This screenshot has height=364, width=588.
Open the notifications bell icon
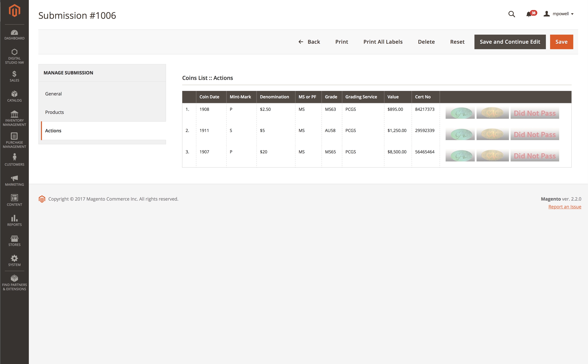pos(529,14)
